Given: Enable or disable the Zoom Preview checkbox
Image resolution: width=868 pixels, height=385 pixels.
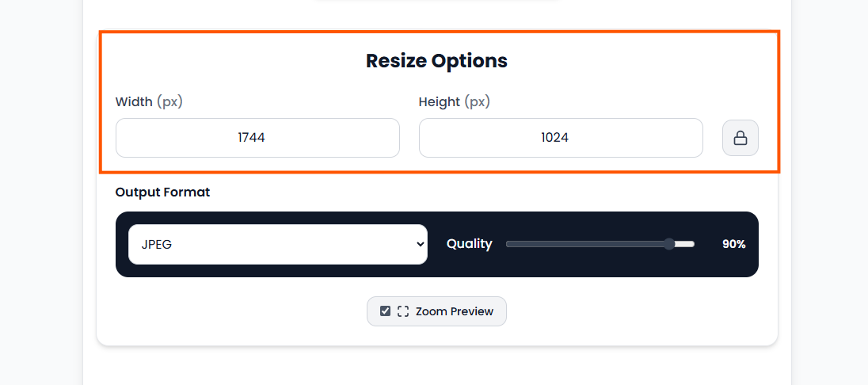Looking at the screenshot, I should (x=385, y=311).
